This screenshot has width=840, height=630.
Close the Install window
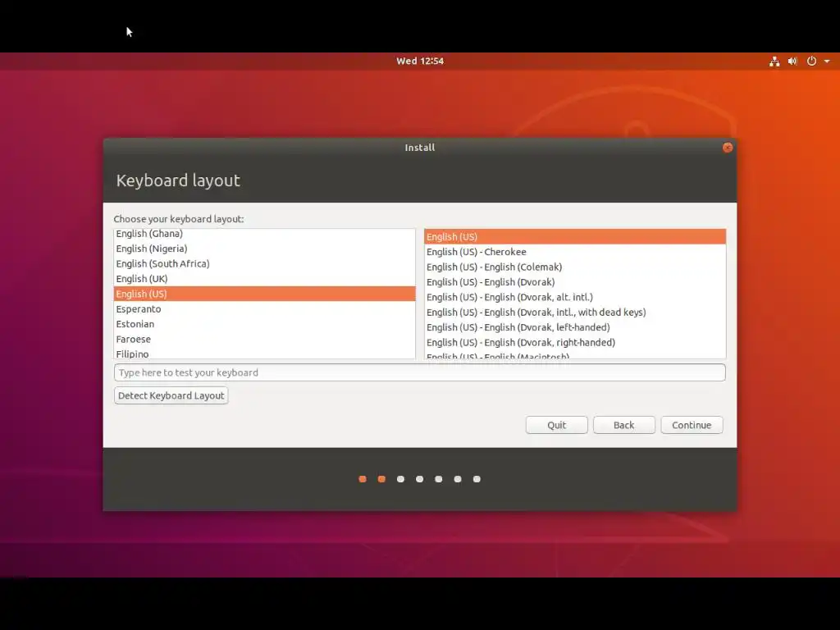click(x=727, y=148)
